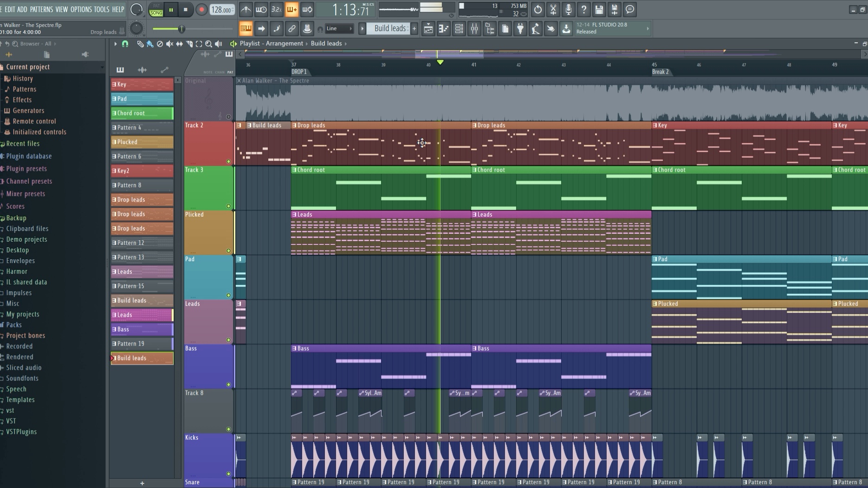This screenshot has height=488, width=868.
Task: Toggle the loop recording icon
Action: [307, 9]
